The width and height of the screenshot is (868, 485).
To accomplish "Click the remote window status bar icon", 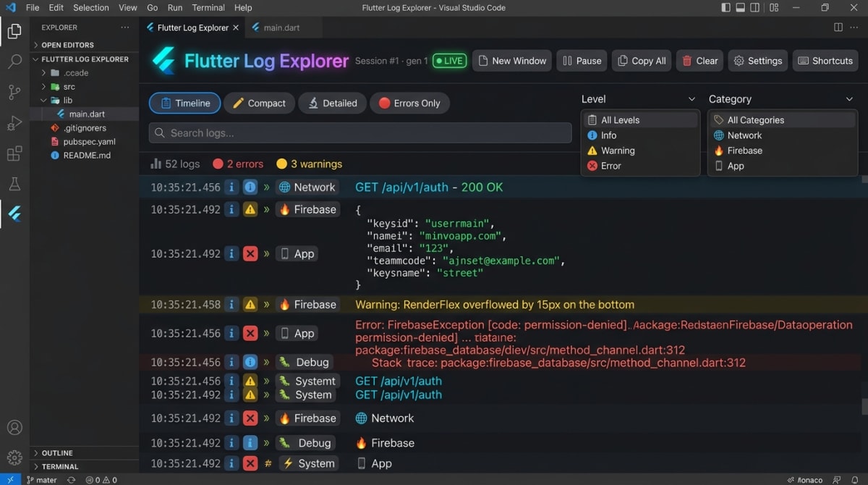I will tap(9, 480).
